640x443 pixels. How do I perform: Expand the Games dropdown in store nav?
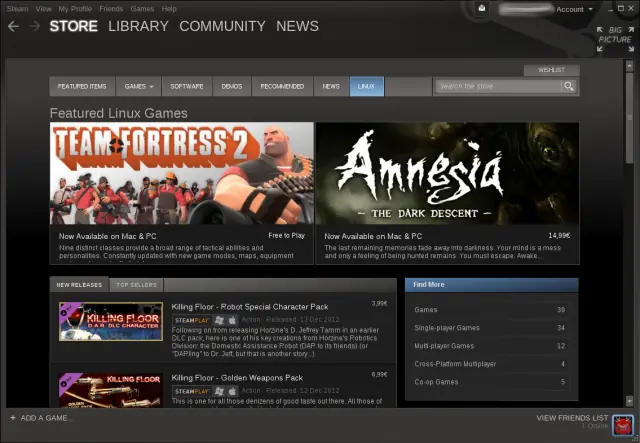(x=139, y=87)
